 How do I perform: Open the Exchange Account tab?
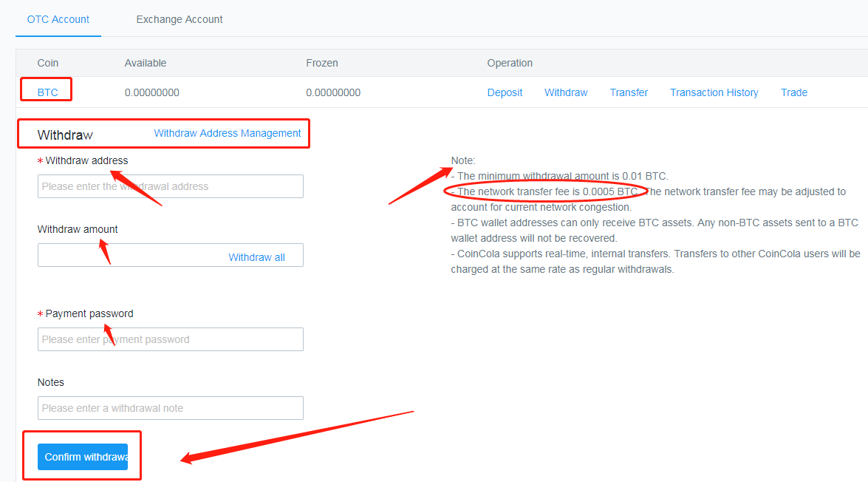(x=180, y=19)
